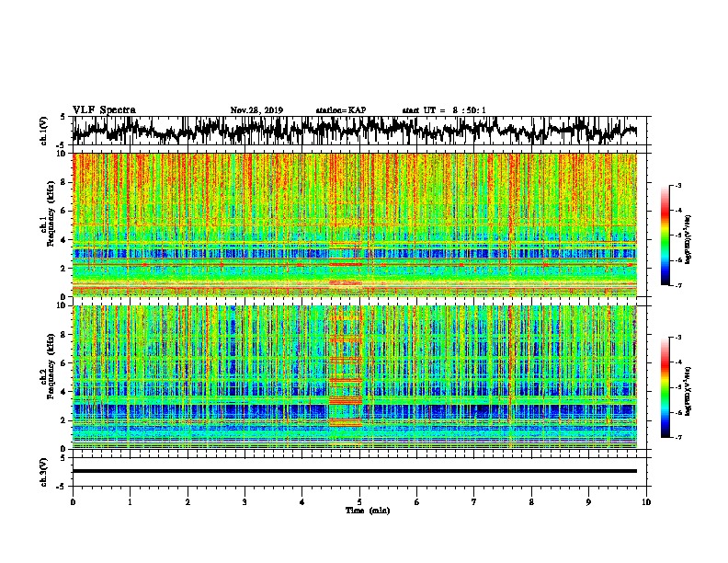Click the "station=KAP" label
Viewport: 728px width, 563px height.
pos(341,110)
